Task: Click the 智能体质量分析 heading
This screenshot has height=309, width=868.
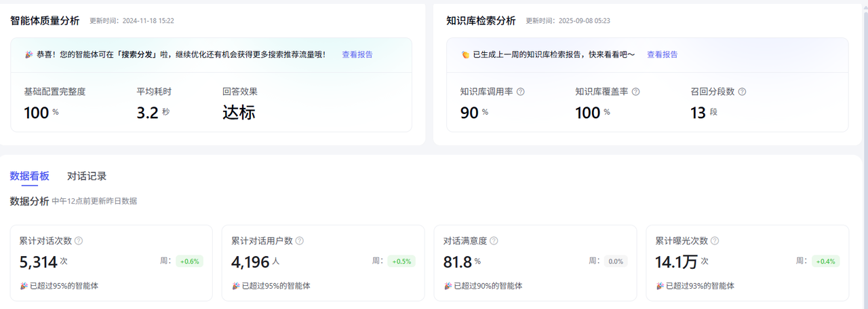Action: [x=45, y=20]
